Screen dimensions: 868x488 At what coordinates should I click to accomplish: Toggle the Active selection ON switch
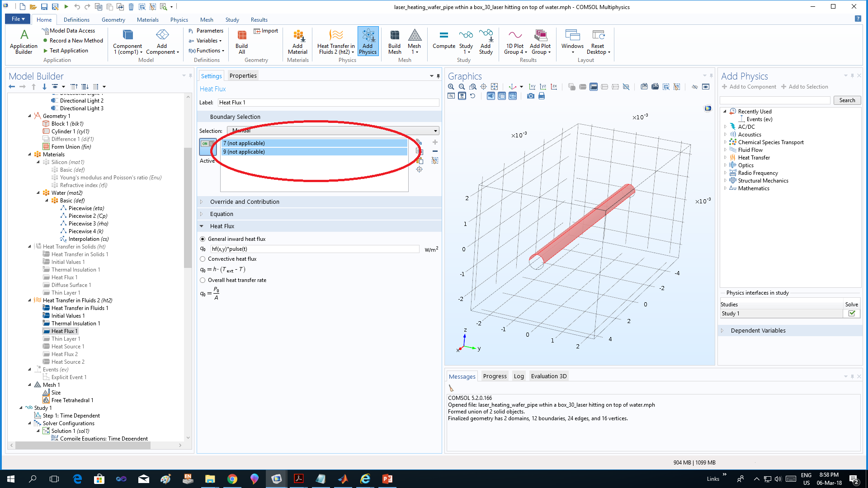point(208,147)
